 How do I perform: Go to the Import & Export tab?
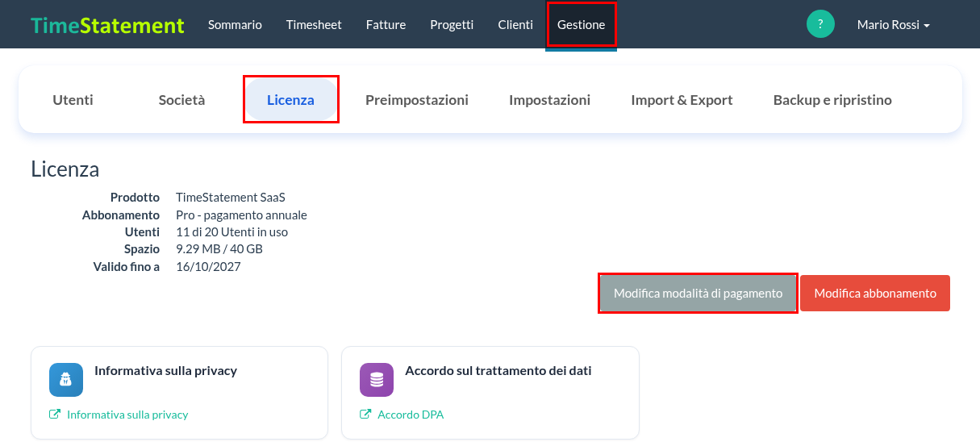(682, 100)
